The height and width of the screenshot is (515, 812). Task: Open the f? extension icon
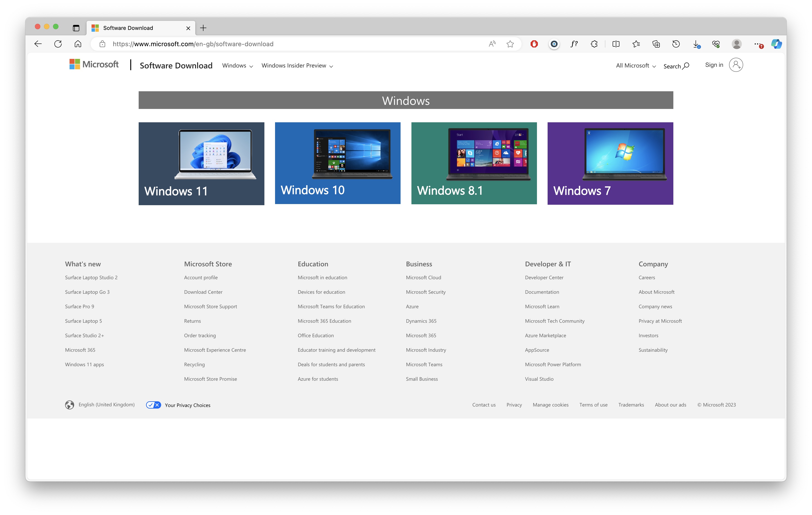coord(574,44)
